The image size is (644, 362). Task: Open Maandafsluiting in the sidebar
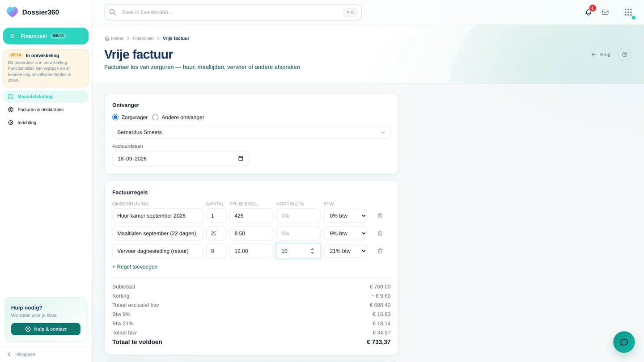pyautogui.click(x=46, y=97)
